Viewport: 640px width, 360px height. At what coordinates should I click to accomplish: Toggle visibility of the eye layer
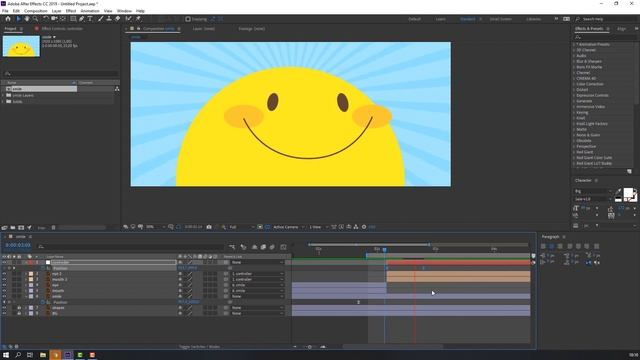4,285
